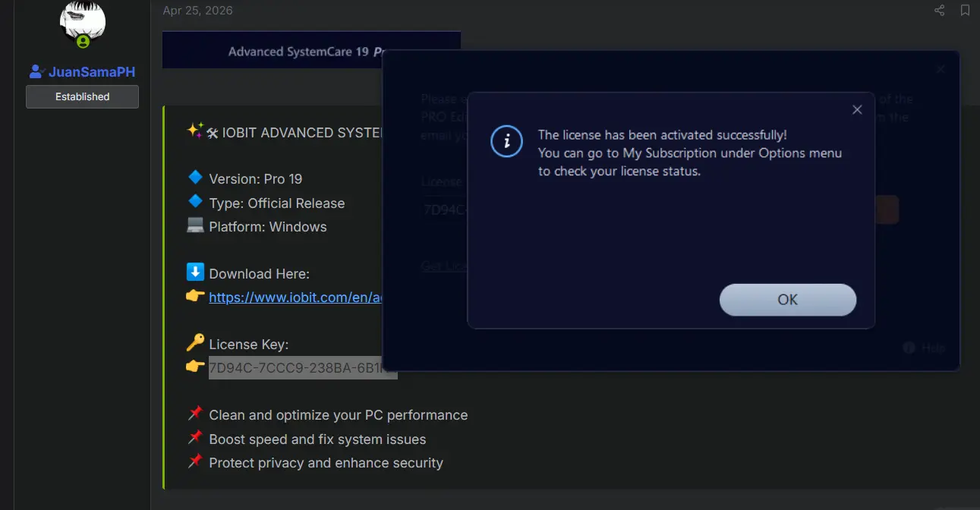Open JuanSamaPH's profile via the username

92,72
